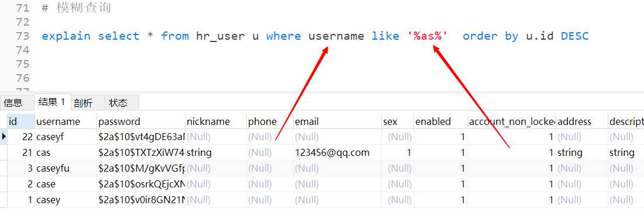This screenshot has height=216, width=644.
Task: Select username cell 'case'
Action: pos(66,184)
